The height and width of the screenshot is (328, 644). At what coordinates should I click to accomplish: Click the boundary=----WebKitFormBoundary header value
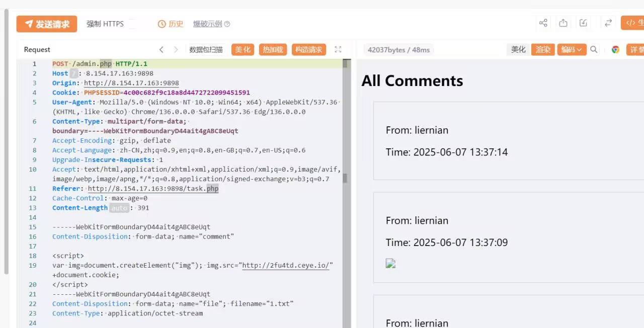point(145,131)
